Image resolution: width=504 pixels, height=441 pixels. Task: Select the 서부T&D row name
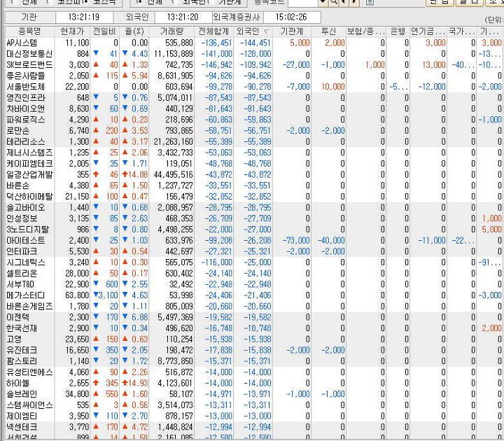point(20,284)
